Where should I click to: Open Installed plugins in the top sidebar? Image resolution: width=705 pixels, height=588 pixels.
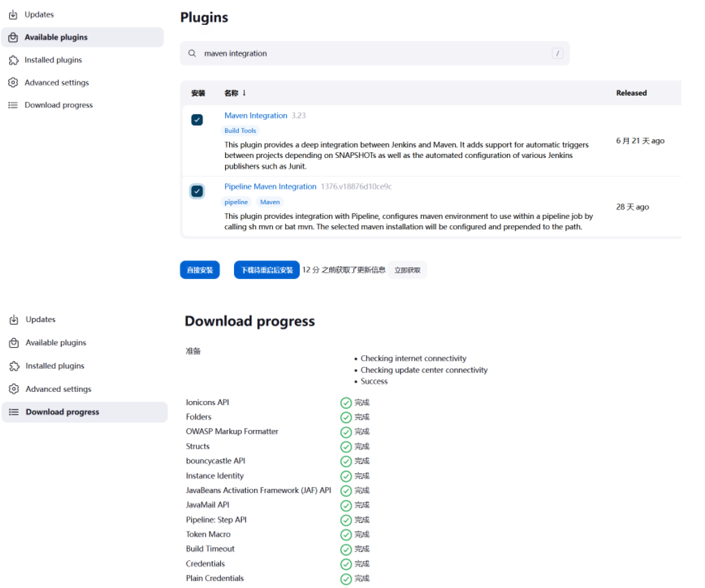click(53, 60)
